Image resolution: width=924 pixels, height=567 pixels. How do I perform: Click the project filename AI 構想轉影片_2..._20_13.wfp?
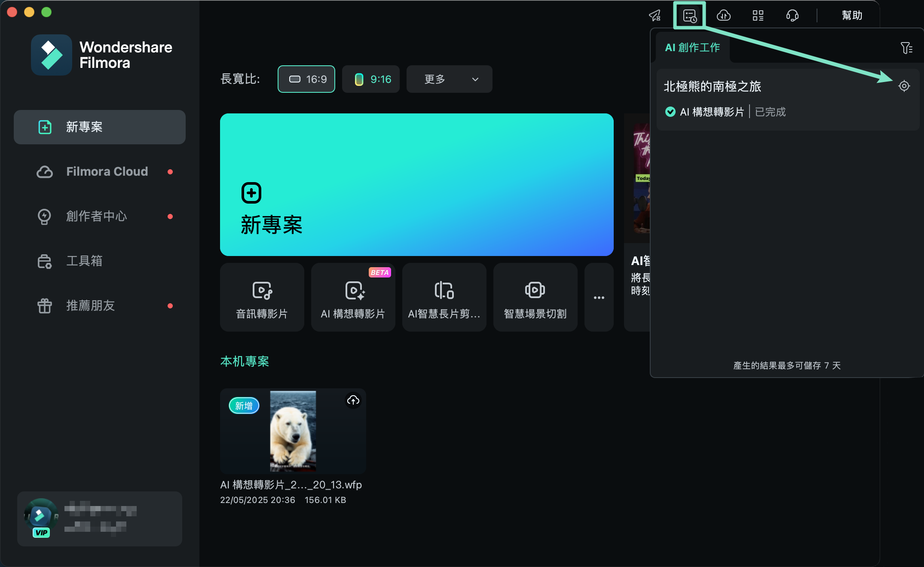point(291,485)
